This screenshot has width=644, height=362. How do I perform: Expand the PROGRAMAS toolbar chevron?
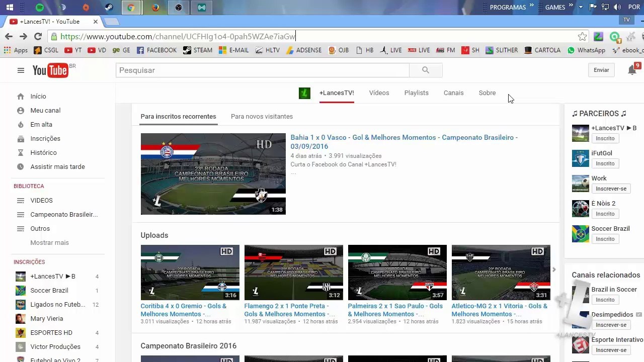point(531,6)
